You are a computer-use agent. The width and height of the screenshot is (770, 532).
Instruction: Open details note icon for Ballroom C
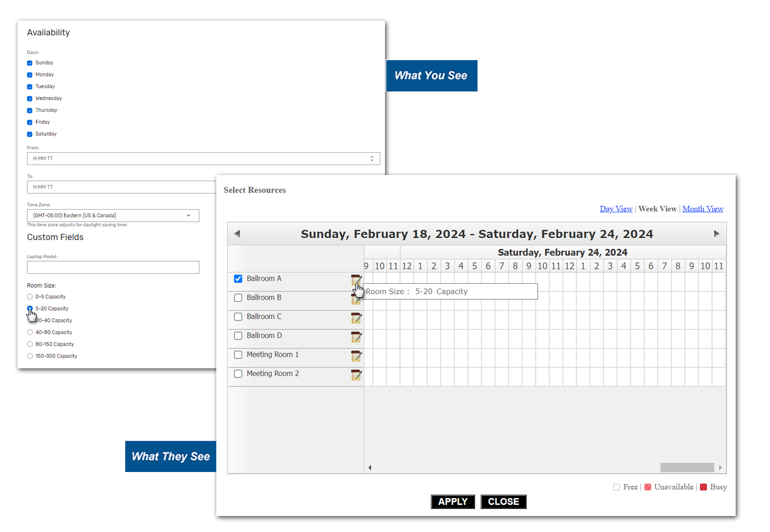tap(356, 318)
